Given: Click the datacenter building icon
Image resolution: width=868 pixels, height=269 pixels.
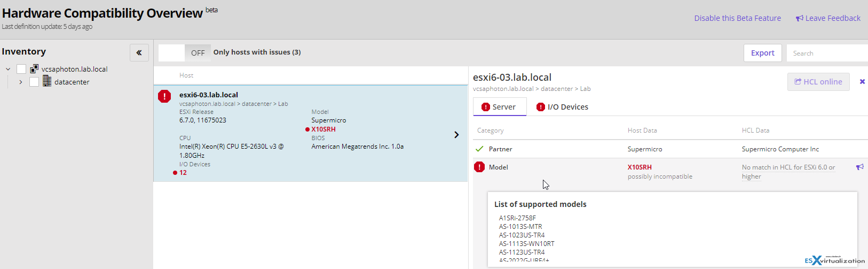Looking at the screenshot, I should (47, 81).
